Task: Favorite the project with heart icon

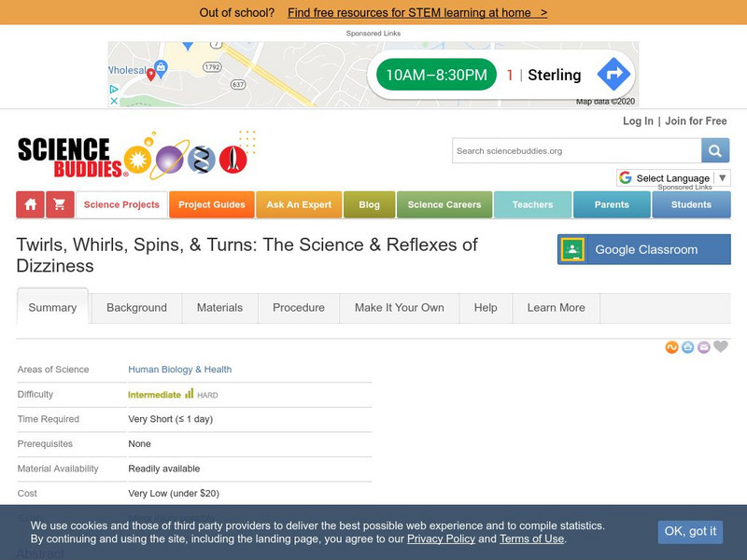Action: point(721,346)
